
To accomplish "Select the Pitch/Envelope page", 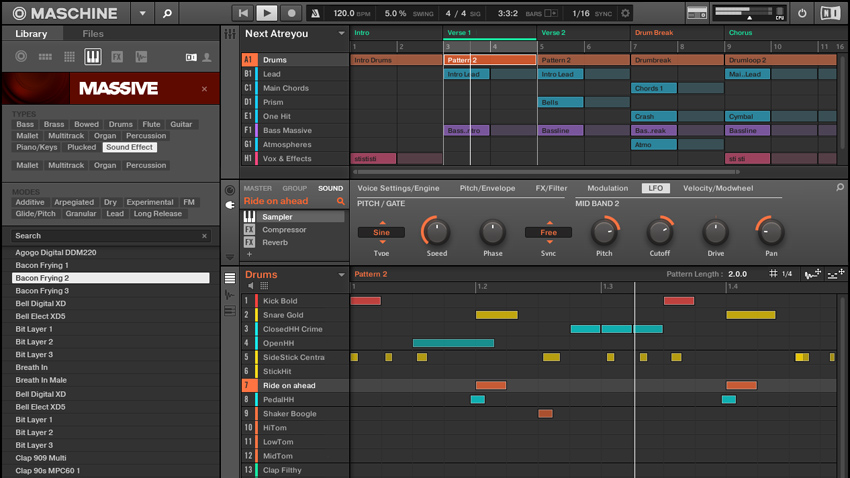I will (x=487, y=188).
